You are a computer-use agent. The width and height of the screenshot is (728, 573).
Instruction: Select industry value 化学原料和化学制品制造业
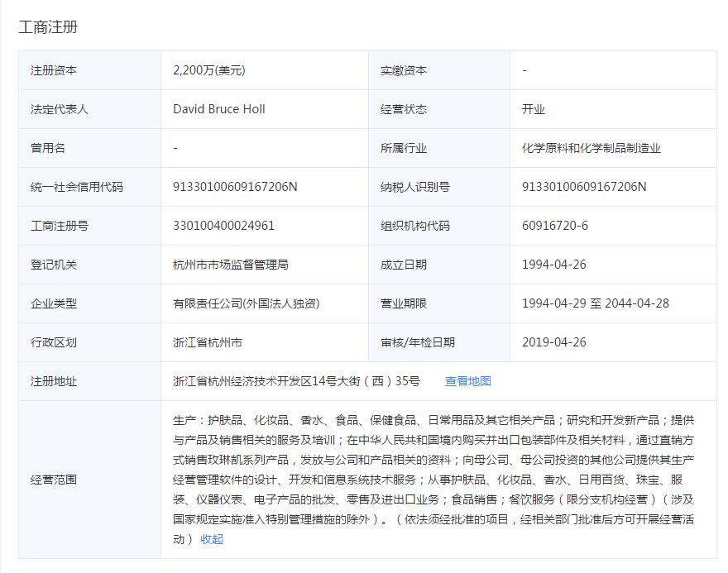click(591, 148)
